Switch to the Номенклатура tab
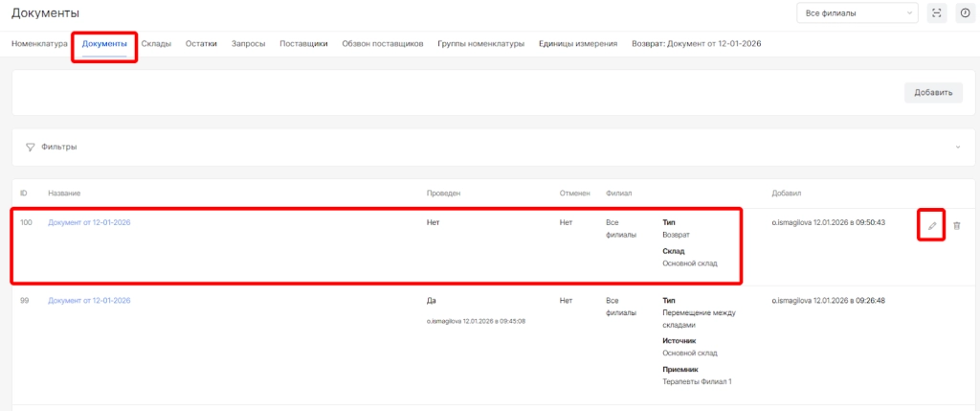The width and height of the screenshot is (980, 411). [39, 44]
